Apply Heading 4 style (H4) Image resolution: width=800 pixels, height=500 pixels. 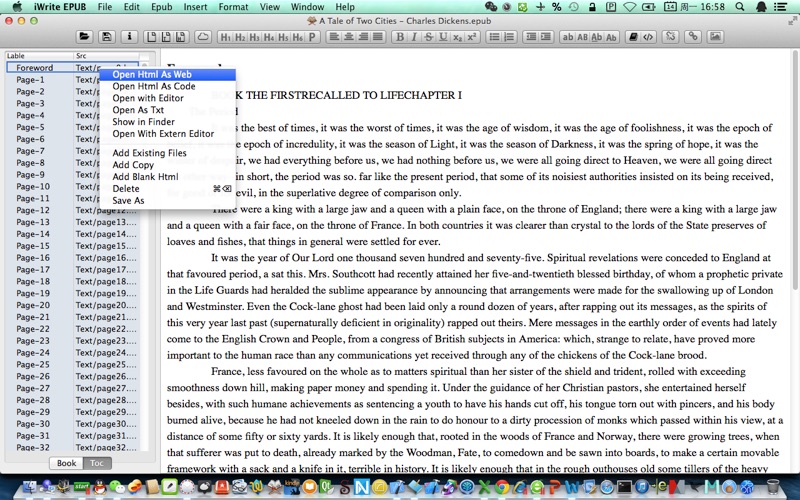(x=268, y=37)
